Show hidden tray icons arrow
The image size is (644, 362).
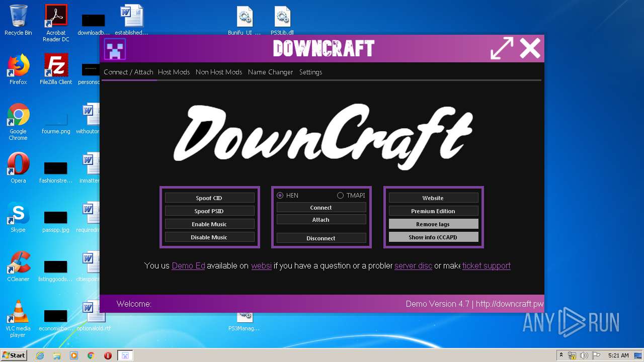pyautogui.click(x=560, y=355)
